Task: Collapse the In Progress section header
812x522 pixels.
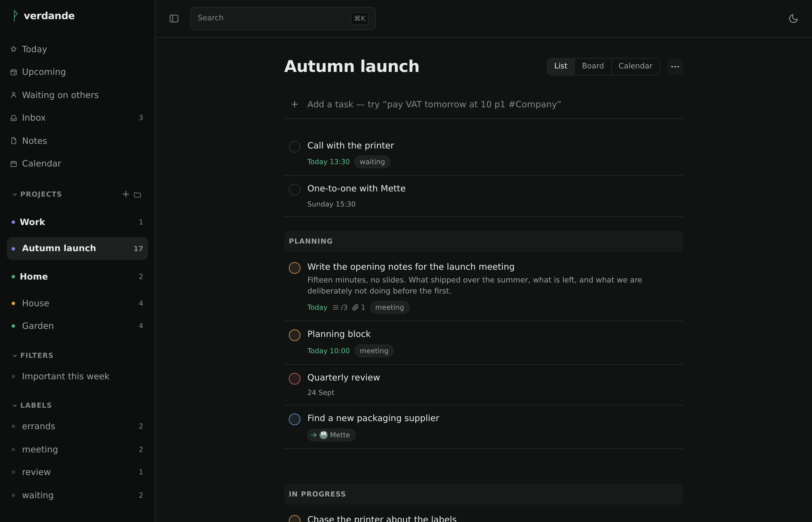Action: (483, 494)
